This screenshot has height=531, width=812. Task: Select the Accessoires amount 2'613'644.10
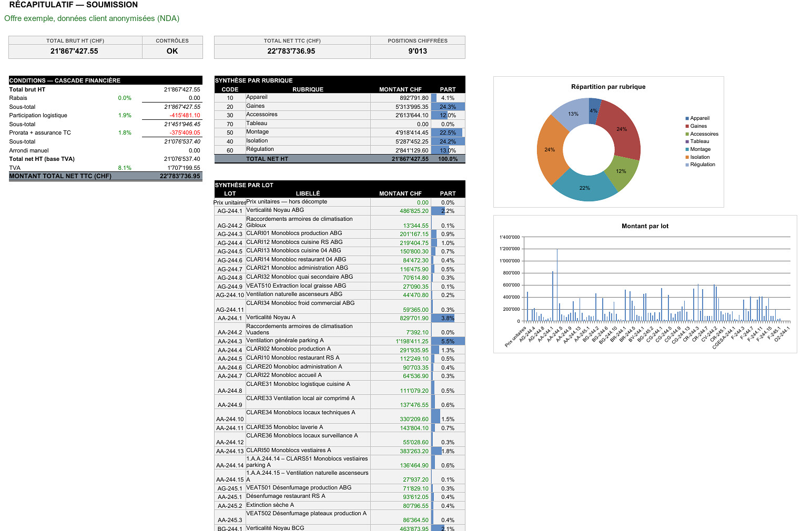pyautogui.click(x=412, y=115)
